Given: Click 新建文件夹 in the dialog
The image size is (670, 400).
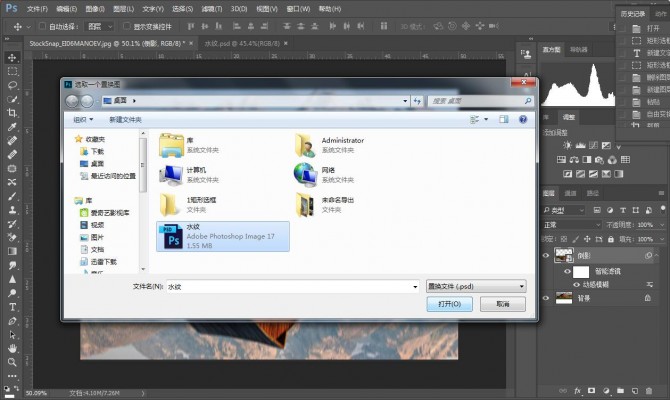Looking at the screenshot, I should click(x=125, y=120).
